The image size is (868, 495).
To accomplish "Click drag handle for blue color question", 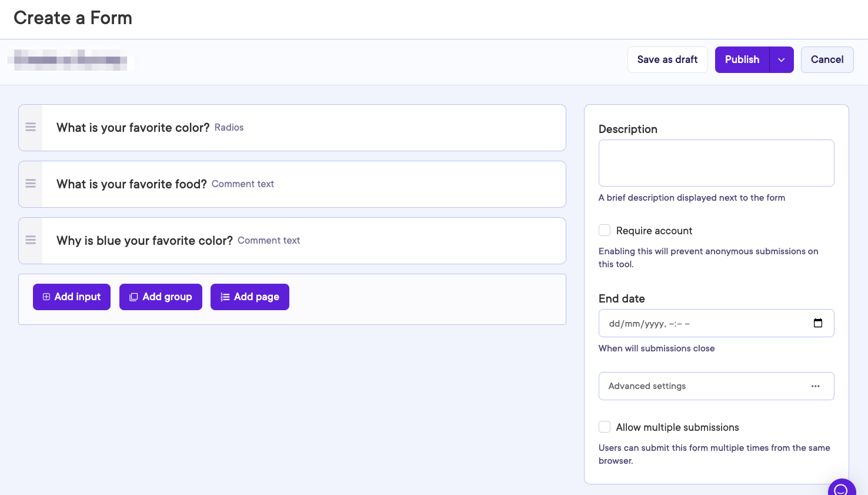I will [x=31, y=240].
